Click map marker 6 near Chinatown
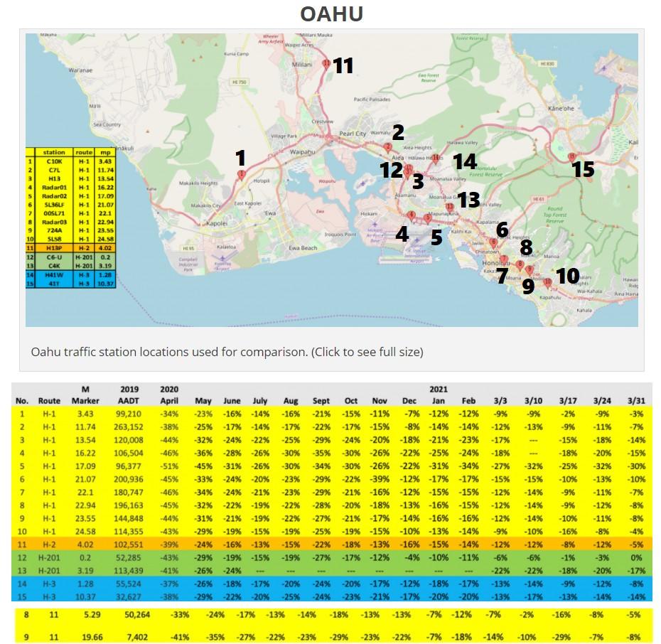The height and width of the screenshot is (644, 661). pos(493,243)
